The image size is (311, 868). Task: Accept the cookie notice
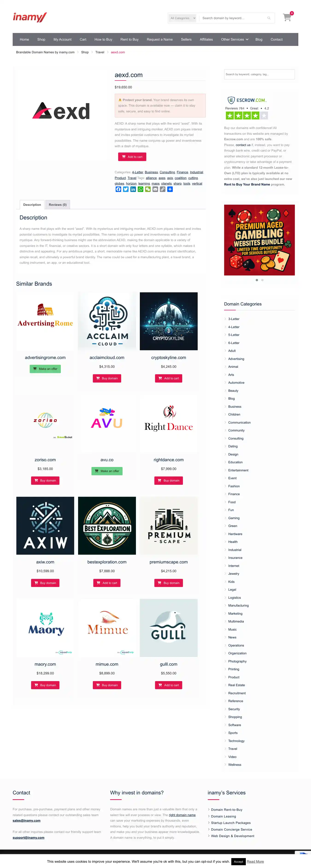point(238,861)
